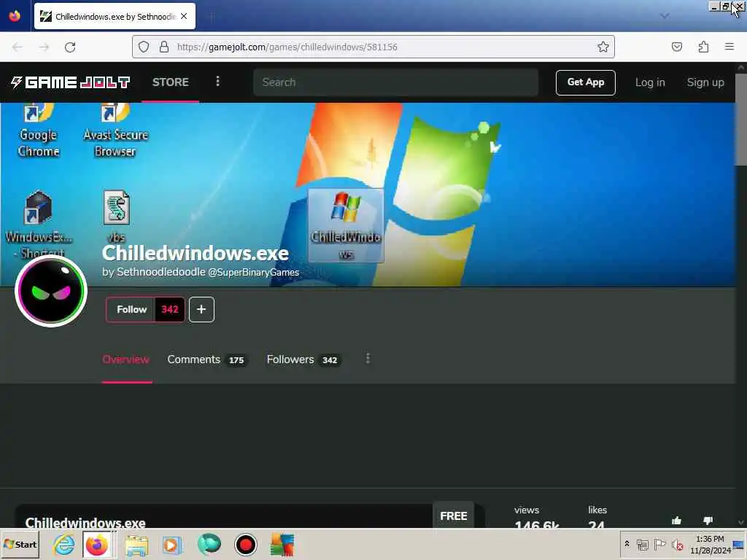Launch Internet Explorer from the taskbar
This screenshot has width=747, height=560.
pos(64,544)
